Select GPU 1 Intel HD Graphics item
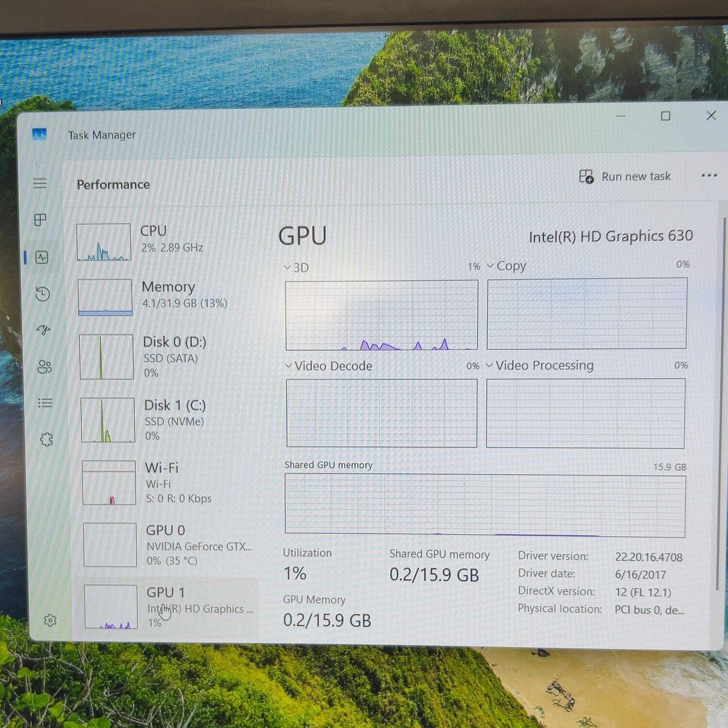The width and height of the screenshot is (728, 728). click(166, 607)
